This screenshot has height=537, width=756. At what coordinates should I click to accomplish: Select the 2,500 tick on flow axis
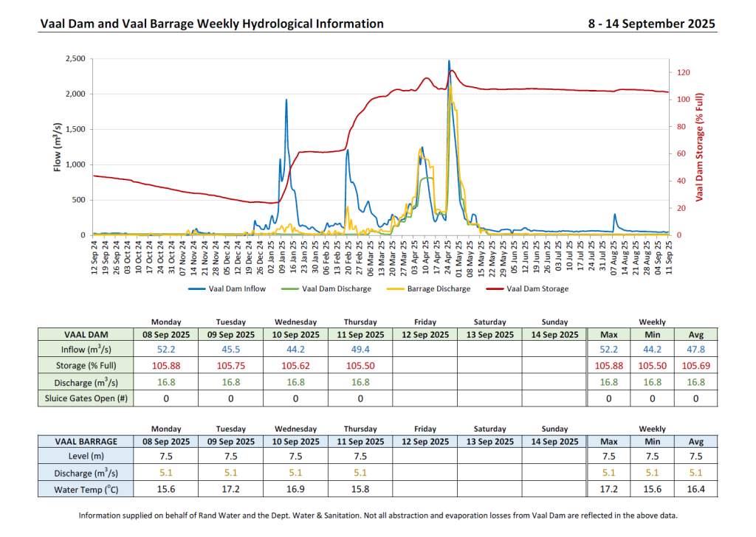tap(73, 59)
